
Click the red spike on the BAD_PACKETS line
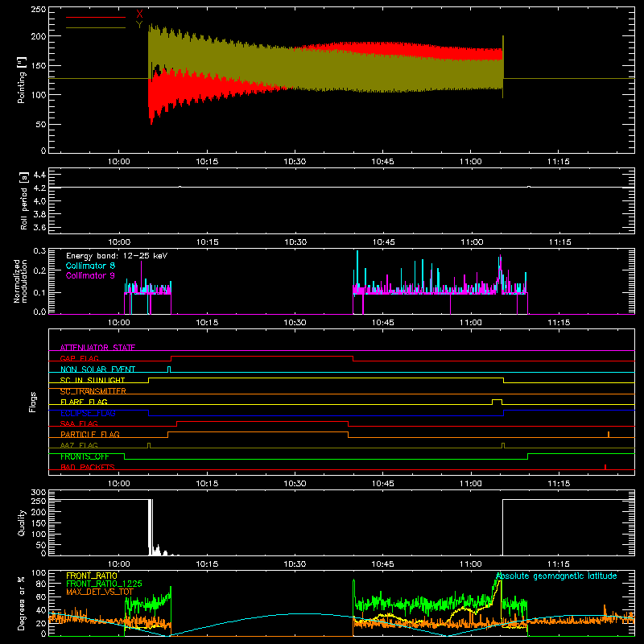point(605,467)
